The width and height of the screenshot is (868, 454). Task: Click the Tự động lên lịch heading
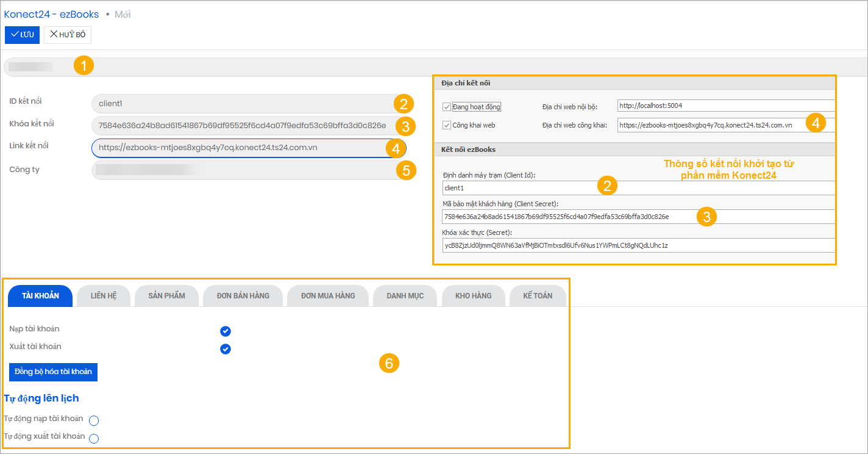(41, 398)
